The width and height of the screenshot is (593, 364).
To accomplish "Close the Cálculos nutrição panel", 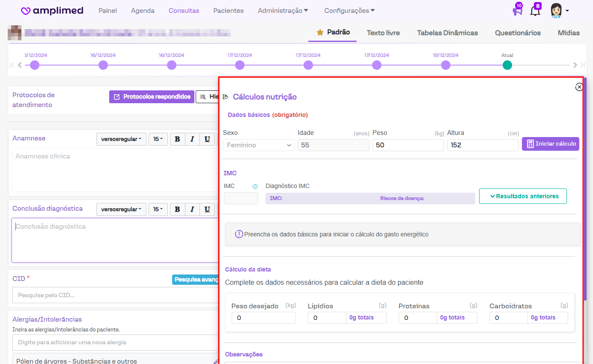I will 579,87.
